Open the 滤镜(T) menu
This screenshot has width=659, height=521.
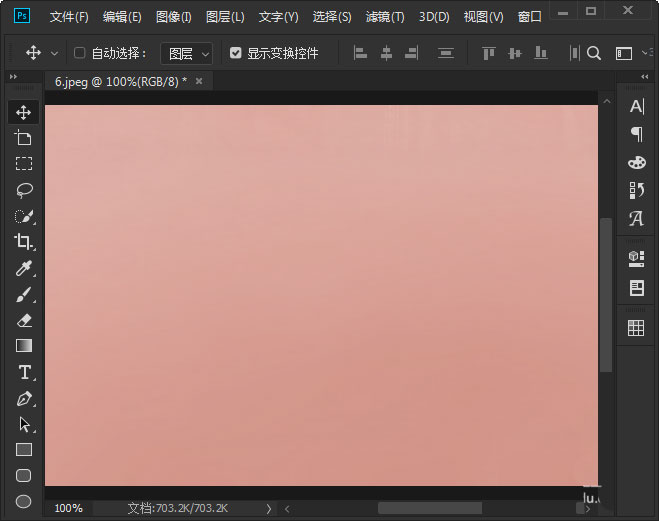[x=385, y=17]
